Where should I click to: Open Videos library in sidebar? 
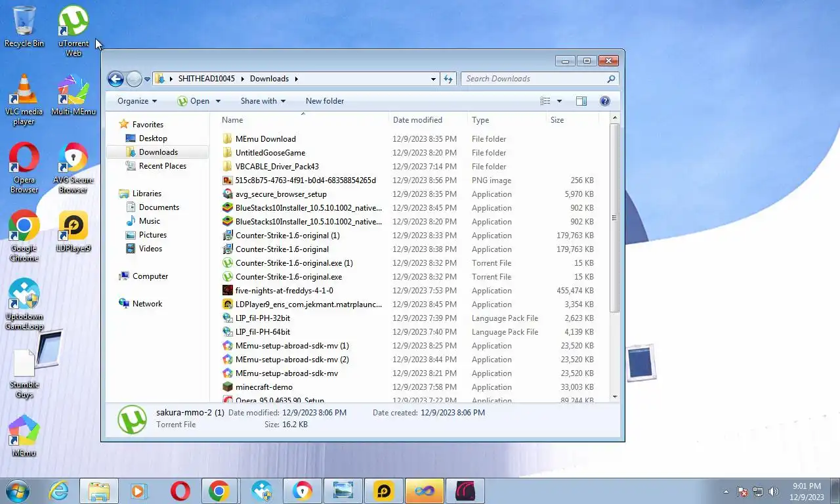[x=150, y=249]
